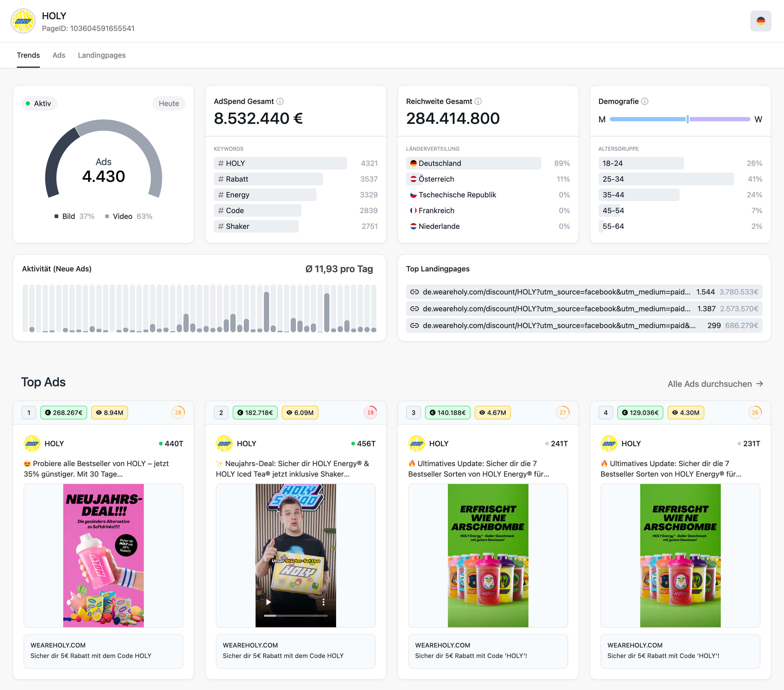Click reach badge 8.94M on ad 1
Image resolution: width=784 pixels, height=690 pixels.
110,413
